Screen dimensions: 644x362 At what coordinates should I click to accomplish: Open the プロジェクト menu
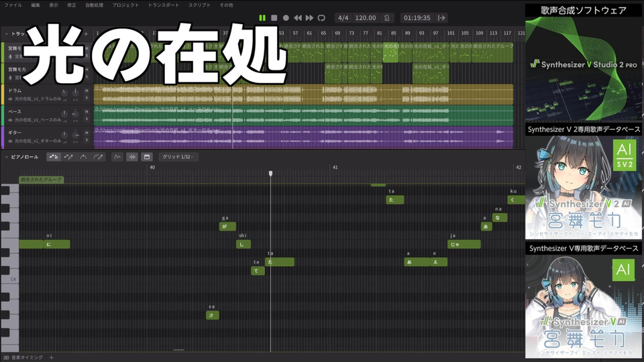[125, 5]
